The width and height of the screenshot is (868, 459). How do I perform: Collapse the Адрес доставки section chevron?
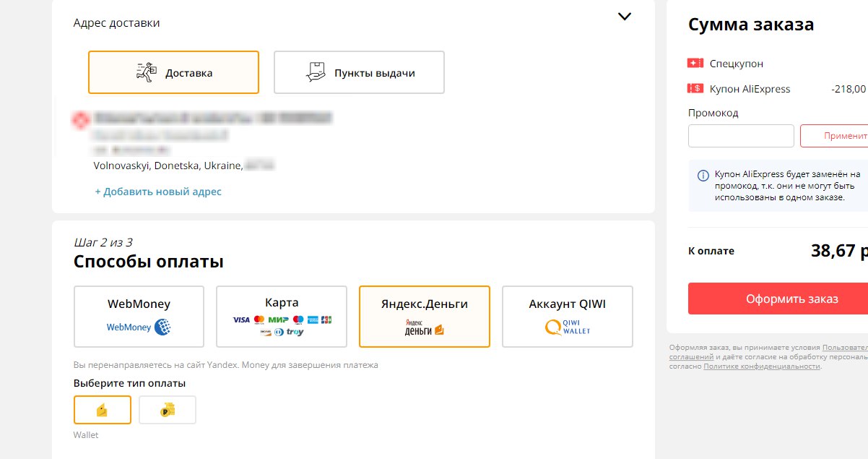(625, 17)
